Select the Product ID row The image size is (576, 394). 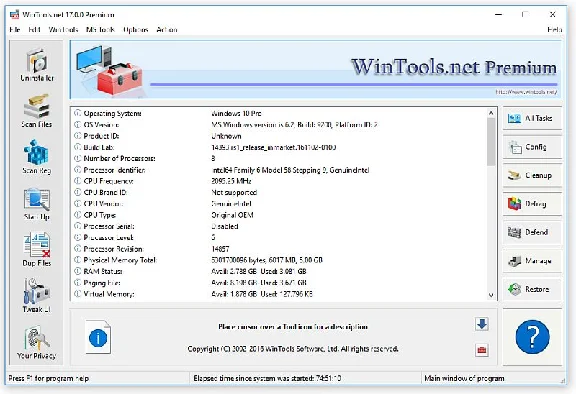click(x=280, y=136)
